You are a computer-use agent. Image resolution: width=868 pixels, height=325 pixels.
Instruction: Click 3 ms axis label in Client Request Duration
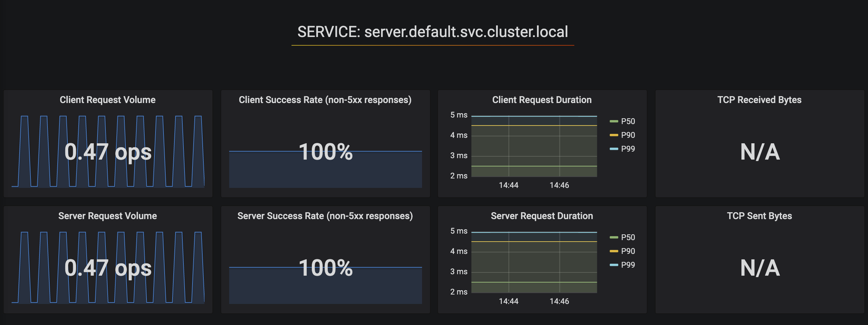click(x=459, y=156)
